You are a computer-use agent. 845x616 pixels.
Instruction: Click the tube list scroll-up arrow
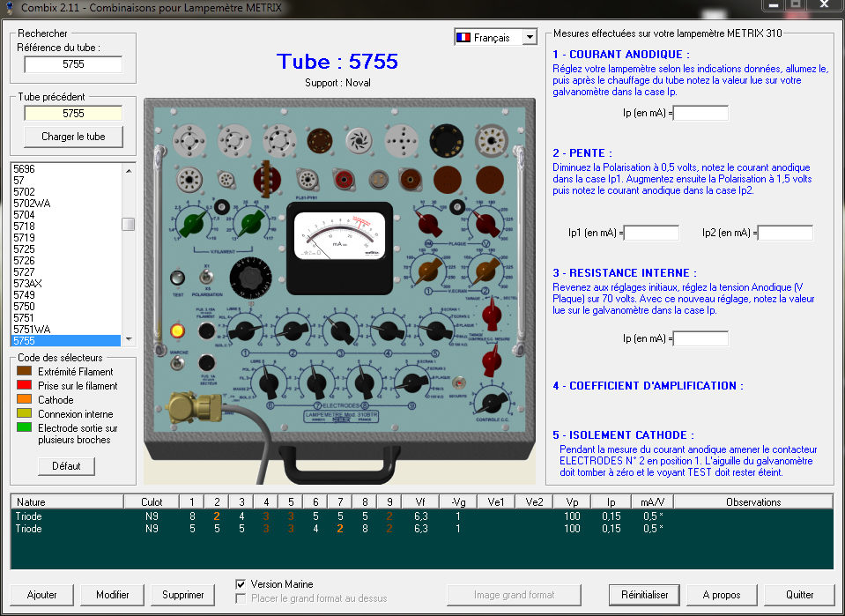[129, 171]
